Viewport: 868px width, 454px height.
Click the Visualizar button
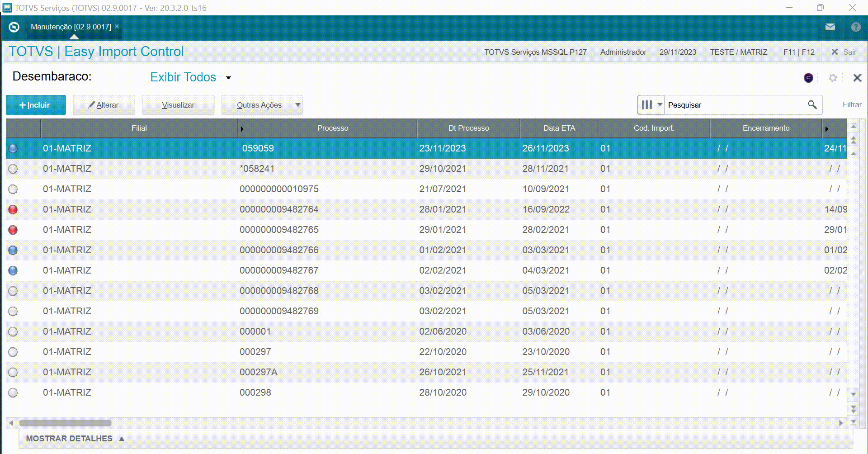pyautogui.click(x=178, y=105)
